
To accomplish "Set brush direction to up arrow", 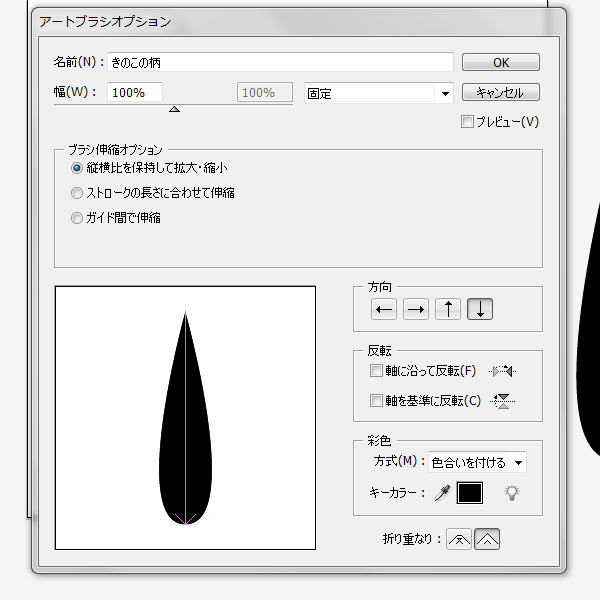I will tap(448, 309).
